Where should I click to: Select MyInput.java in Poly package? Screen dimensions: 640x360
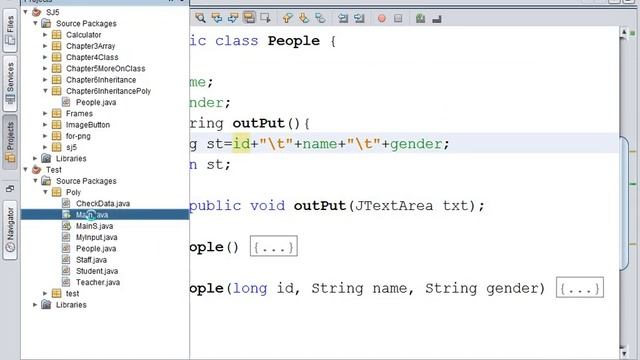click(x=96, y=237)
